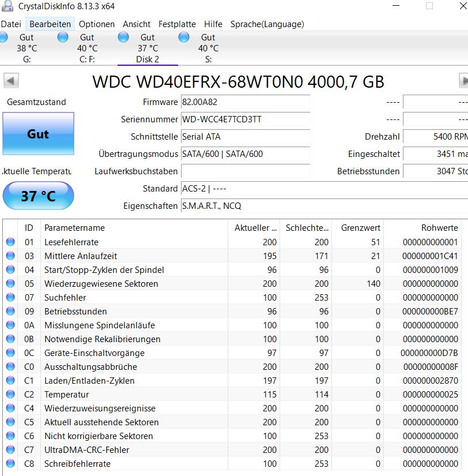Click status orb for Lesefehlerrate row
Screen dimensions: 468x476
(x=10, y=242)
